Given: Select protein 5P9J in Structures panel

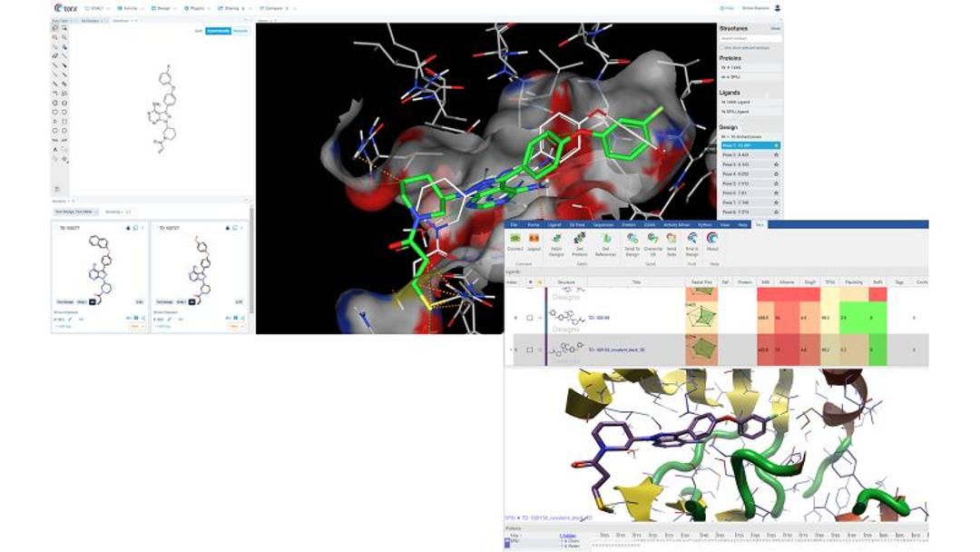Looking at the screenshot, I should pyautogui.click(x=750, y=77).
